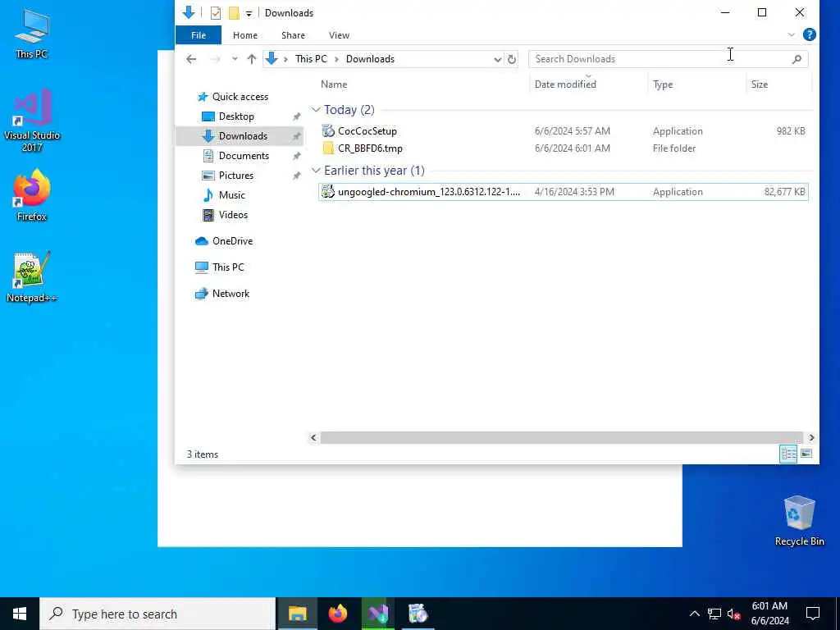Image resolution: width=840 pixels, height=630 pixels.
Task: Click This PC in the address bar
Action: click(311, 59)
